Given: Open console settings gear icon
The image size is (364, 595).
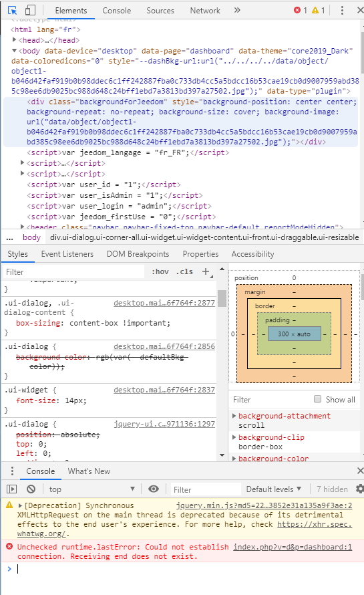Looking at the screenshot, I should pos(359,489).
